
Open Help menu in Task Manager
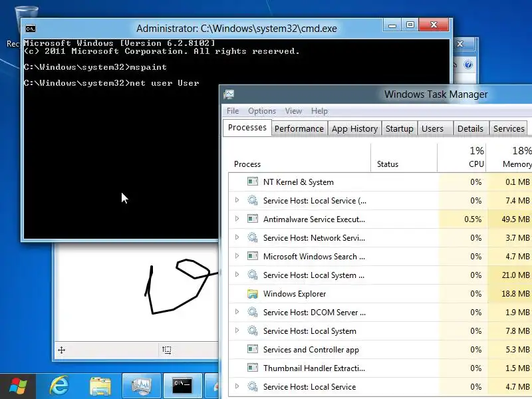320,111
